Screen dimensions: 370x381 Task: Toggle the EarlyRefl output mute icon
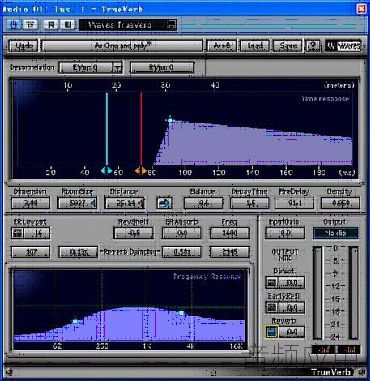(x=272, y=307)
